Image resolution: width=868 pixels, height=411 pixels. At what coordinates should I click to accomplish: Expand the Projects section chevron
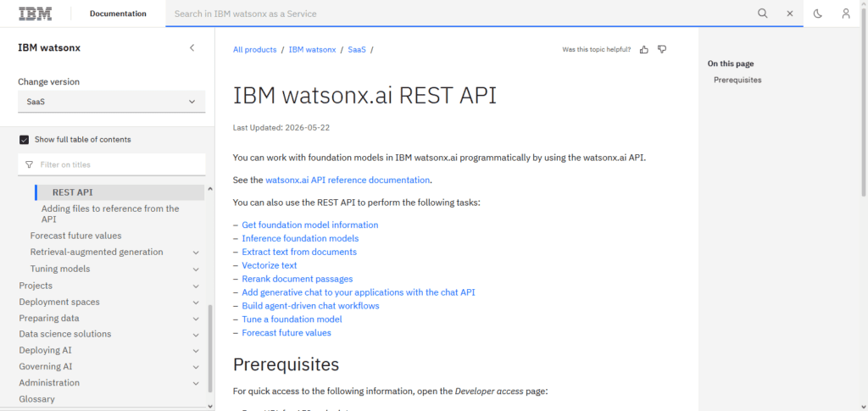coord(196,286)
